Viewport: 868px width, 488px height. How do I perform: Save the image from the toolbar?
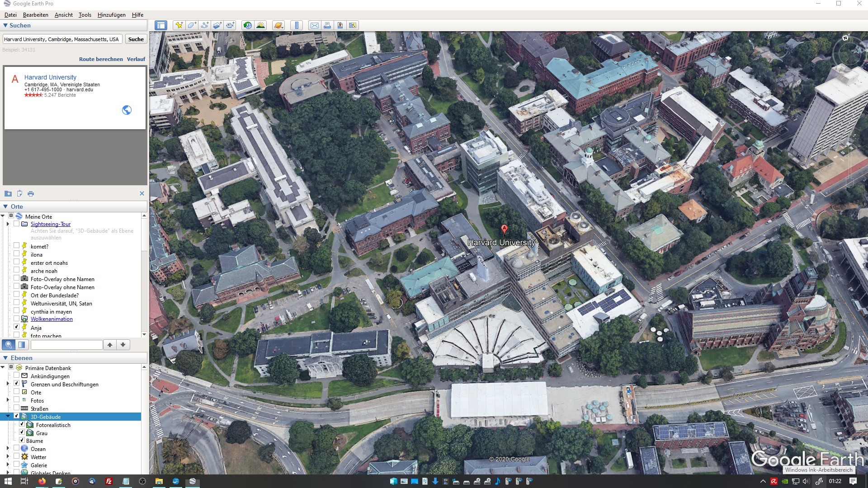pyautogui.click(x=340, y=25)
